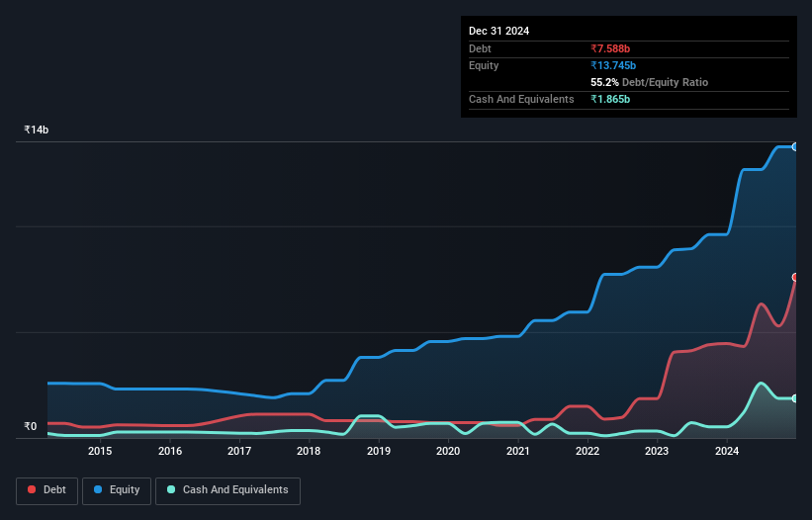Select the teal Cash endpoint marker

pyautogui.click(x=795, y=398)
